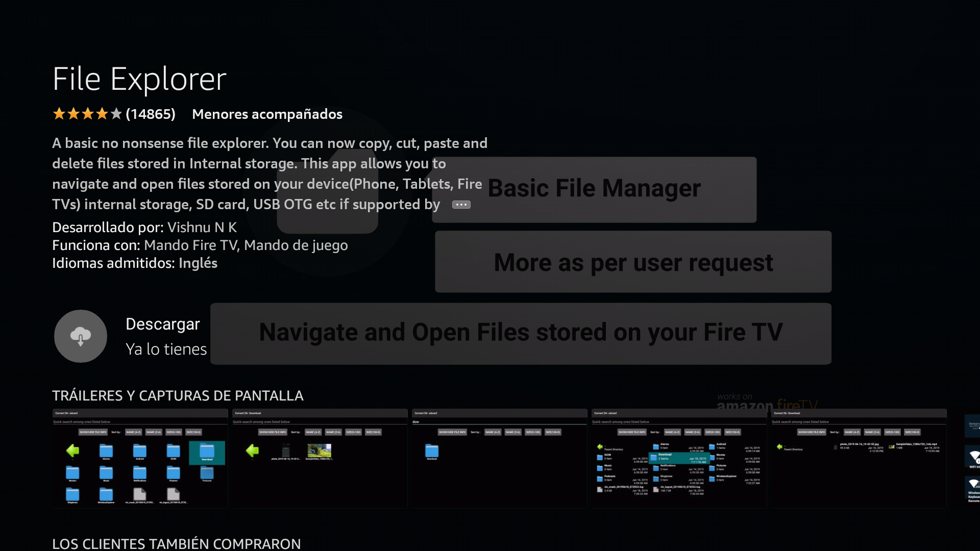Click the Descargar button

pyautogui.click(x=162, y=323)
